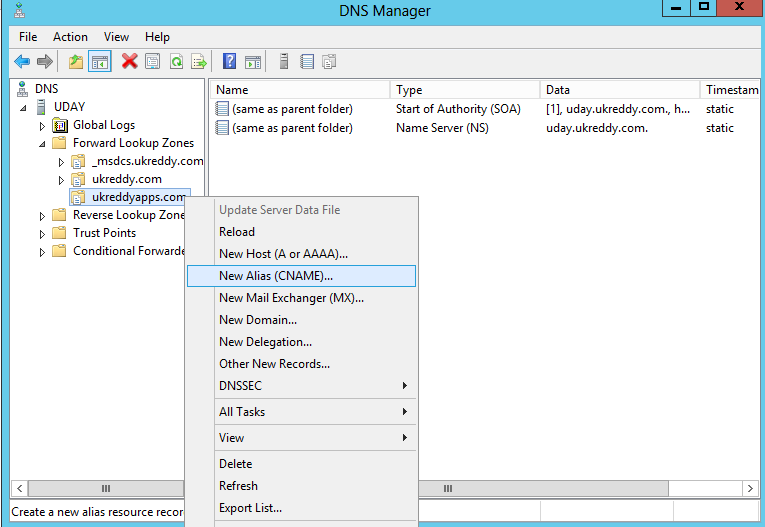Choose New Host (A or AAAA) option
Image resolution: width=765 pixels, height=527 pixels.
283,254
